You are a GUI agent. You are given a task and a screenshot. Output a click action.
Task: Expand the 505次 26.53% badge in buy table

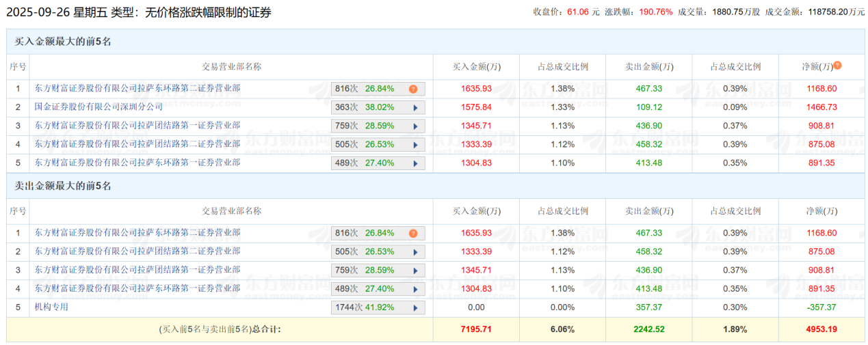click(x=415, y=144)
